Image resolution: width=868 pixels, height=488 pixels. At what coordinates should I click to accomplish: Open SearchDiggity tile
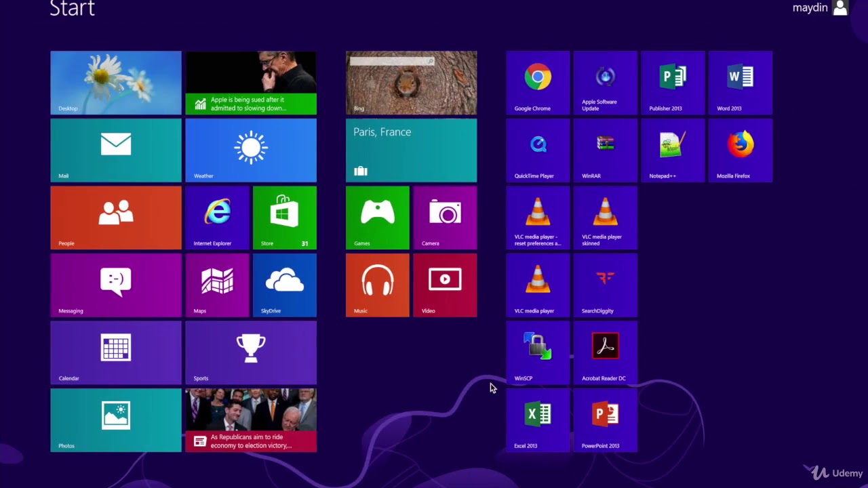point(606,285)
